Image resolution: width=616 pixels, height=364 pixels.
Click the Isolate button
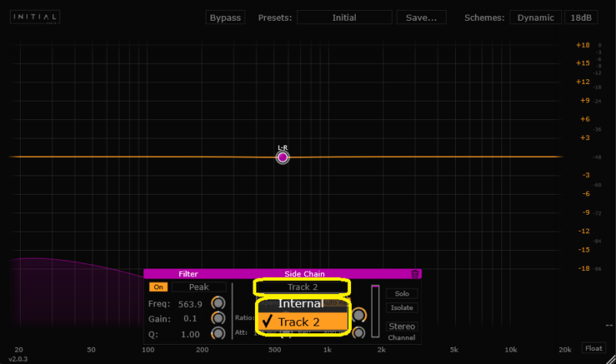401,308
